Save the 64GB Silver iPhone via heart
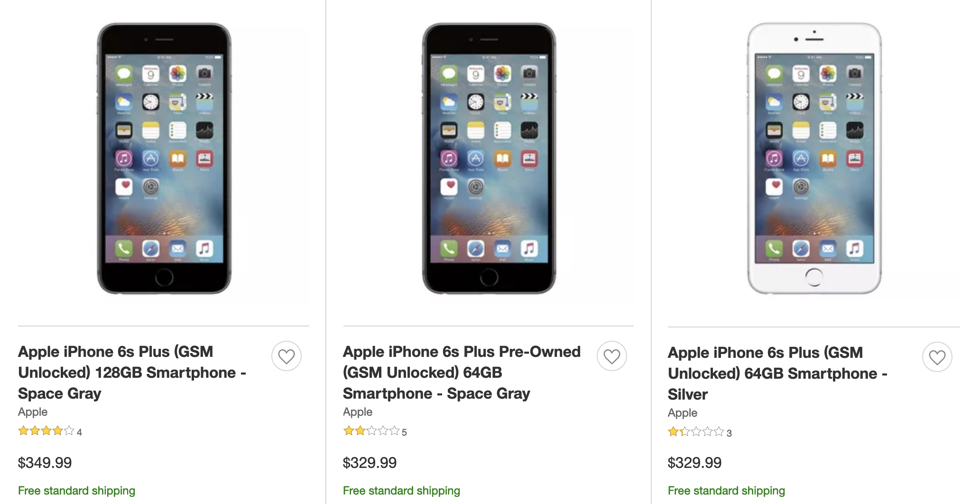Image resolution: width=980 pixels, height=504 pixels. coord(937,357)
